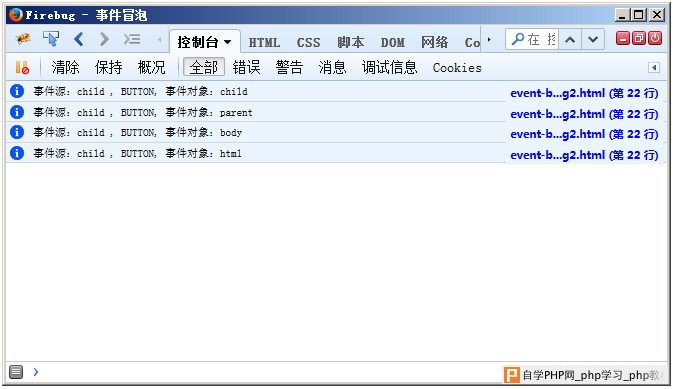Click info icon of the 'child' log row

point(17,91)
